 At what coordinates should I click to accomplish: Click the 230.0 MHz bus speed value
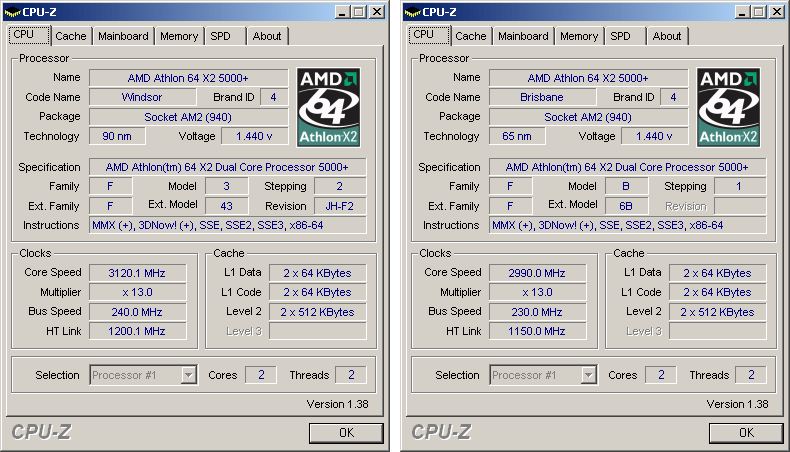click(x=537, y=312)
